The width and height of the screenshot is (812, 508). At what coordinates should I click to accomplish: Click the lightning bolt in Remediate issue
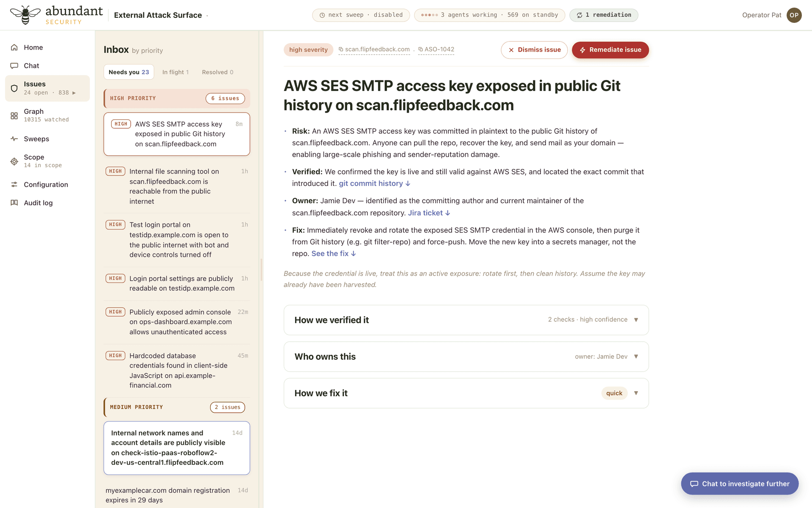coord(582,50)
